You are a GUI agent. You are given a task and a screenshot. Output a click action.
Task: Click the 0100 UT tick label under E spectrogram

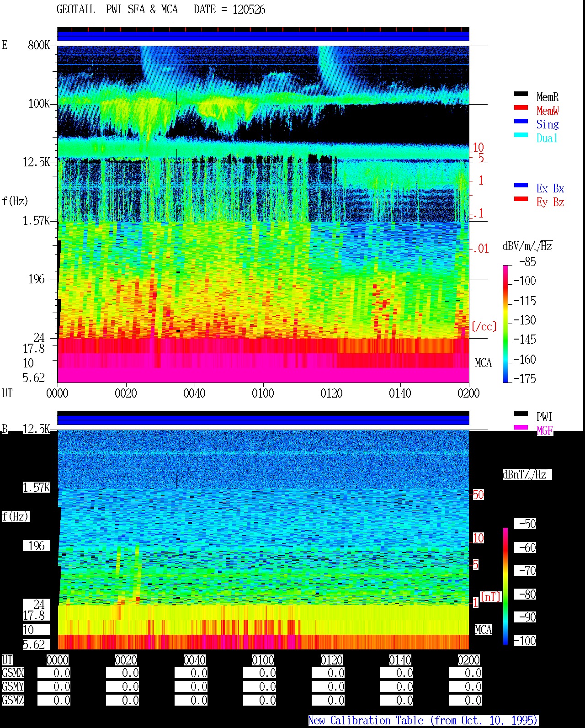[x=263, y=393]
